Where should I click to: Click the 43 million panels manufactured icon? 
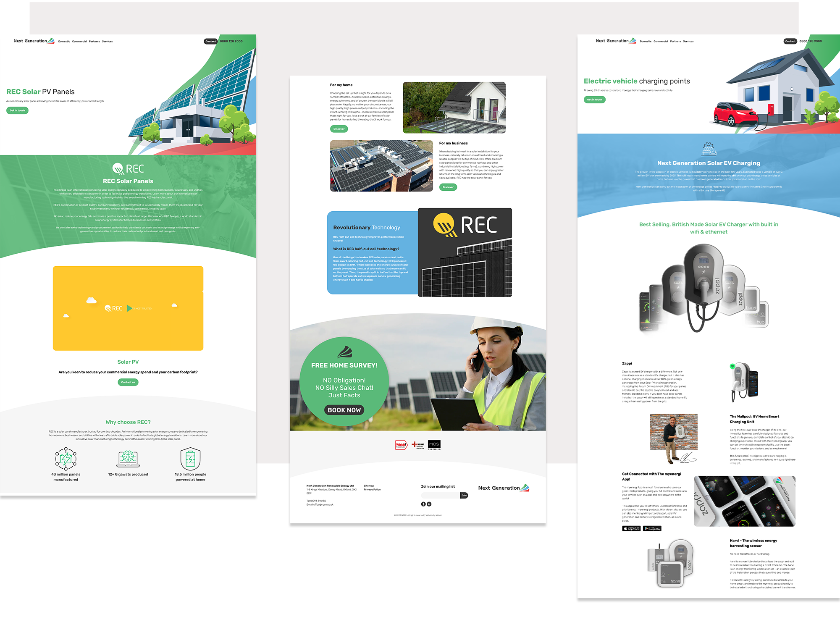[x=66, y=459]
